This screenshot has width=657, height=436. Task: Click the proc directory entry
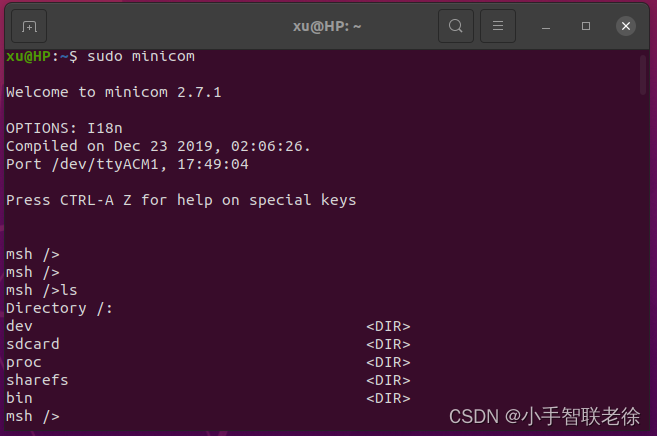(x=23, y=362)
